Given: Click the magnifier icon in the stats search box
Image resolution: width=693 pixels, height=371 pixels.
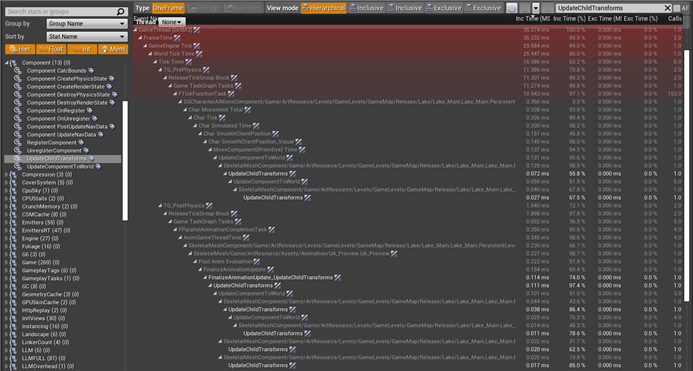Looking at the screenshot, I should point(121,12).
